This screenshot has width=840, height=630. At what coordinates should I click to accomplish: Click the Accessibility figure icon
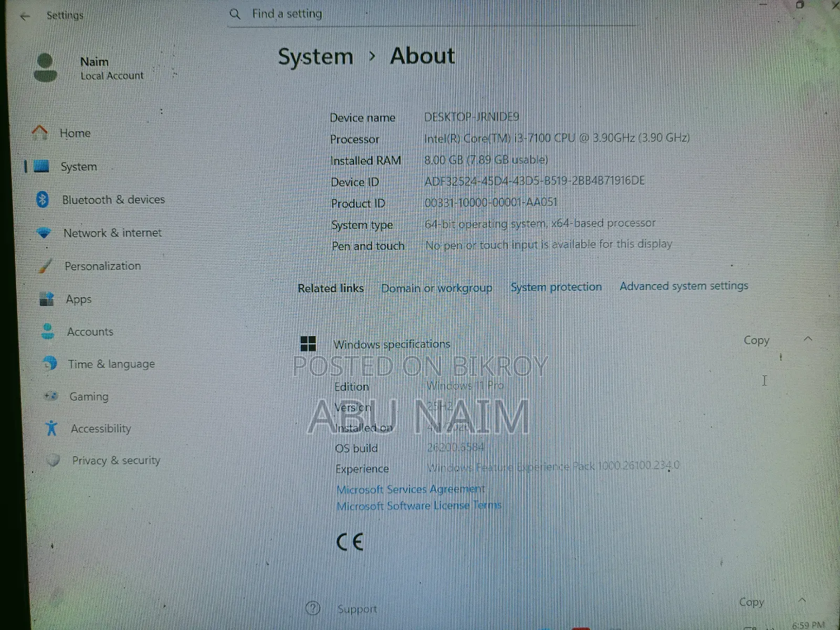[x=51, y=428]
